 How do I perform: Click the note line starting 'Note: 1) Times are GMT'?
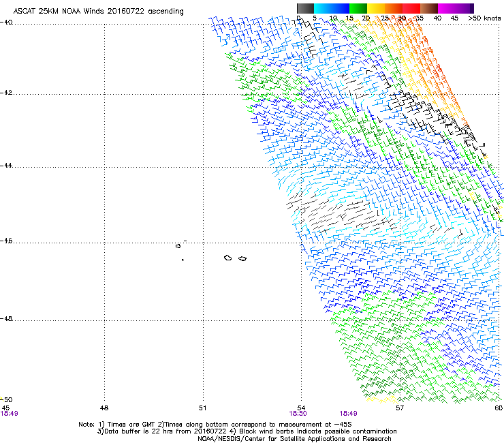(215, 425)
